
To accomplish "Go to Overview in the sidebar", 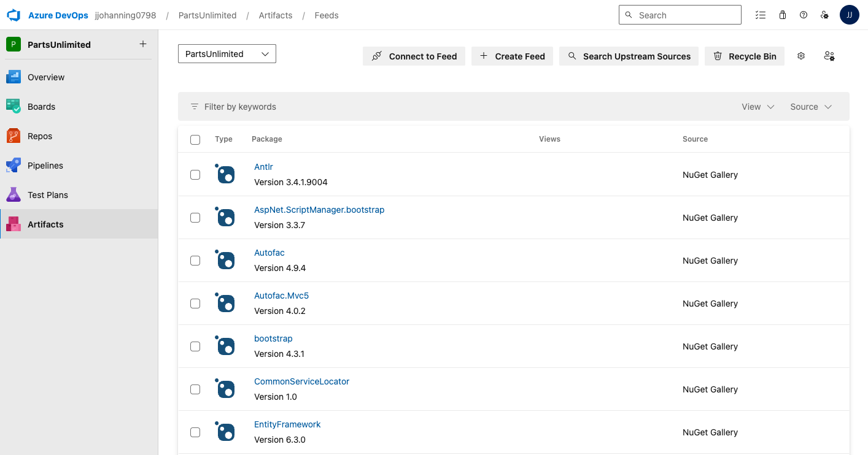I will pyautogui.click(x=45, y=77).
